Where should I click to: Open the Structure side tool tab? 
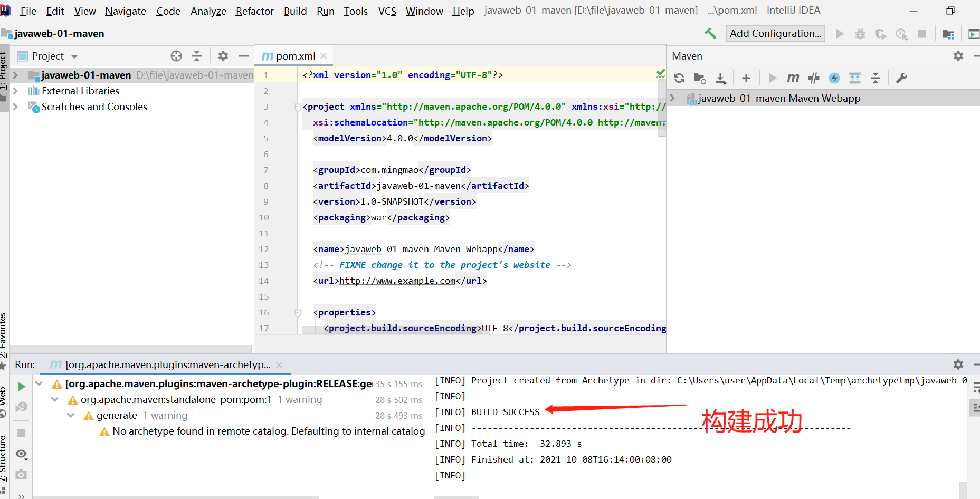[4, 458]
